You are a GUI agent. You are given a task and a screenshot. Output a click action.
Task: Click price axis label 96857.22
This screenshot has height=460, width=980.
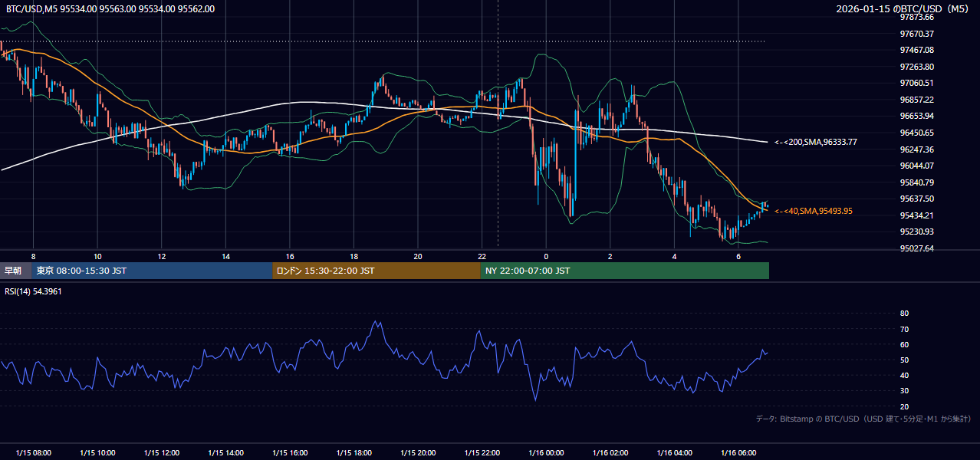(916, 100)
